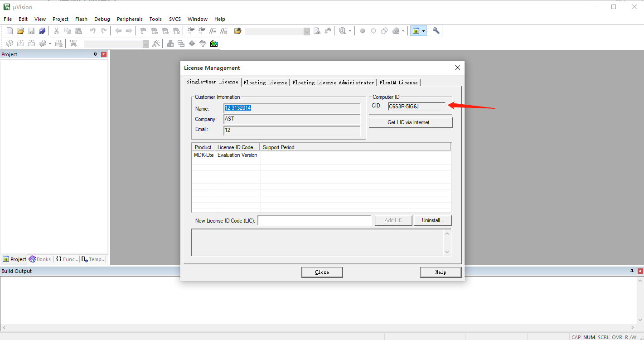This screenshot has height=340, width=644.
Task: Expand the target selection combo box
Action: [x=145, y=44]
